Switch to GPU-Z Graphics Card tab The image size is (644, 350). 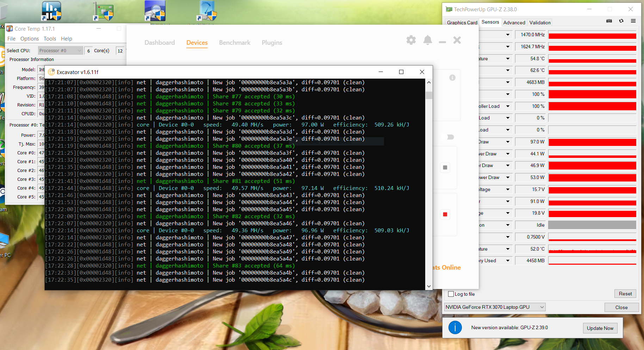coord(462,23)
